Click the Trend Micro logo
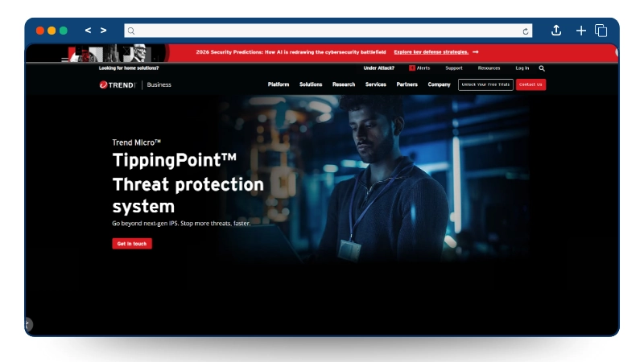644x362 pixels. click(118, 85)
